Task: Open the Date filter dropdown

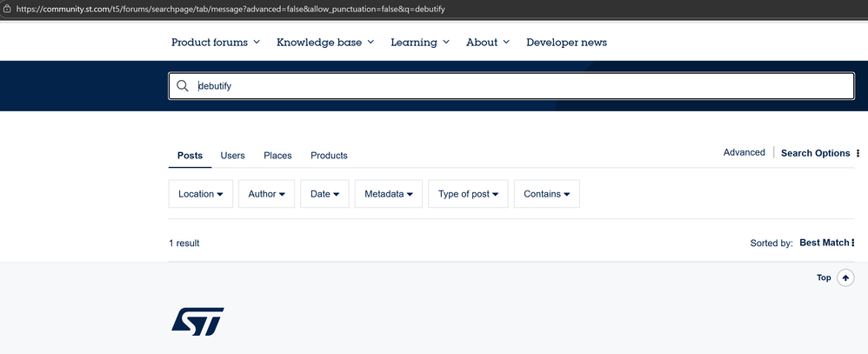Action: click(x=324, y=194)
